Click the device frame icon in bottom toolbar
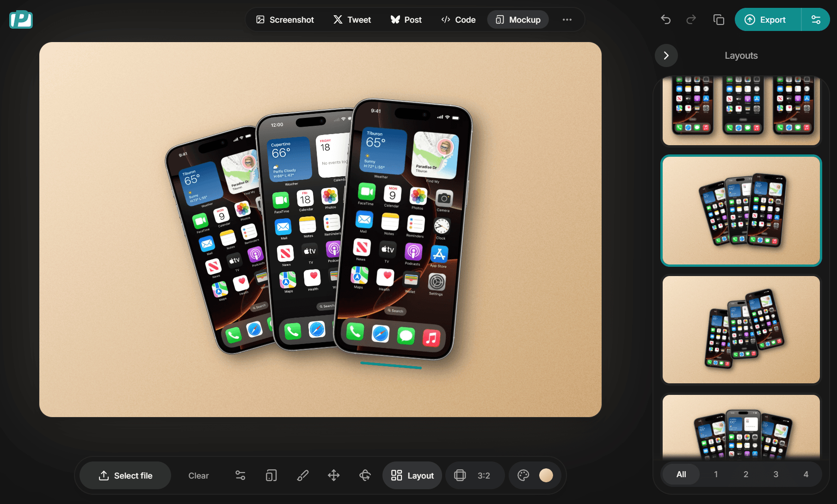This screenshot has height=504, width=837. (x=271, y=475)
